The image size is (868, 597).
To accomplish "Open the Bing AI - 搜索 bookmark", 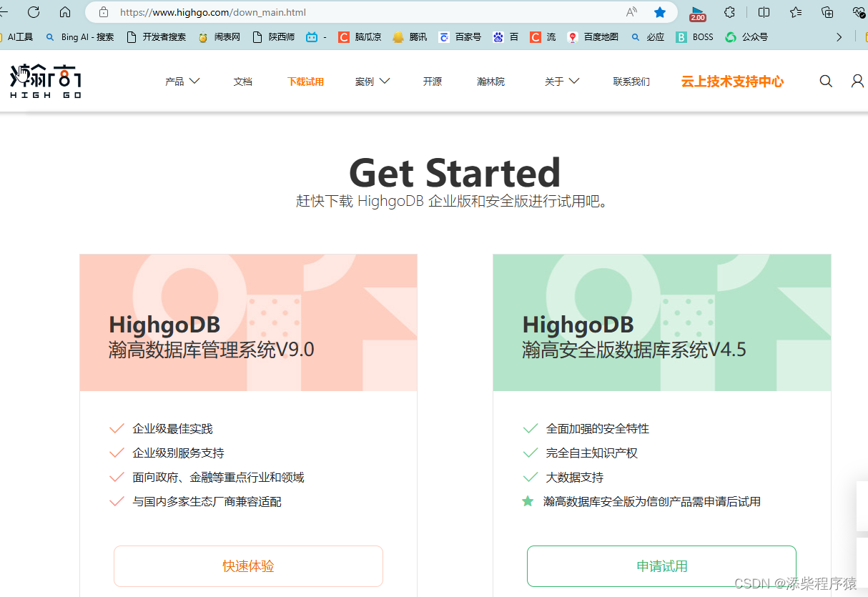I will 79,37.
